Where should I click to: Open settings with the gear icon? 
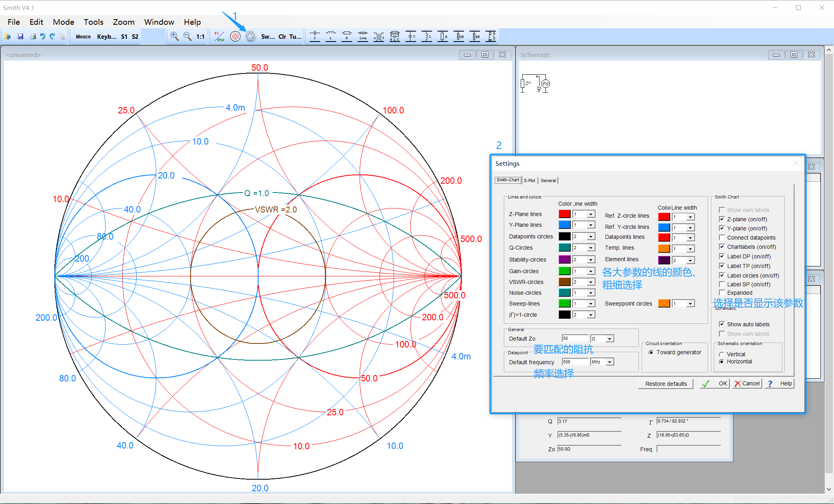pos(250,36)
